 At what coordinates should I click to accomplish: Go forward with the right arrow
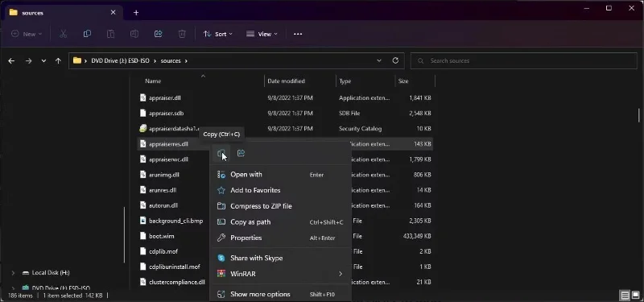point(28,61)
